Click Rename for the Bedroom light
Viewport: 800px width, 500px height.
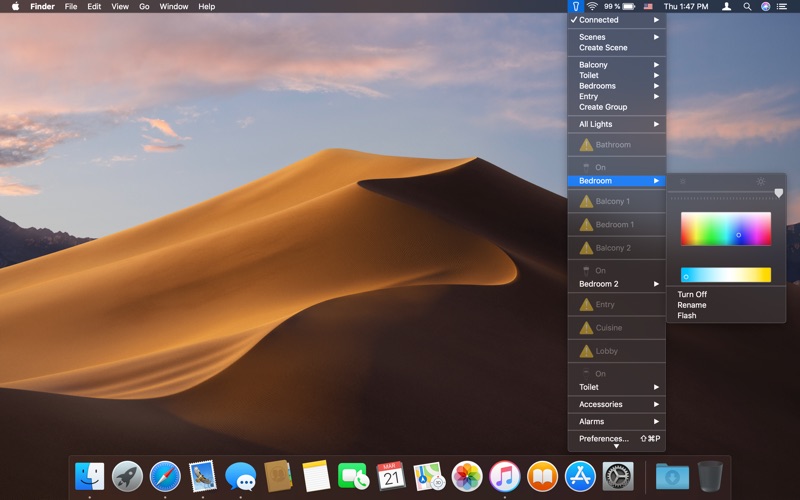pos(691,305)
